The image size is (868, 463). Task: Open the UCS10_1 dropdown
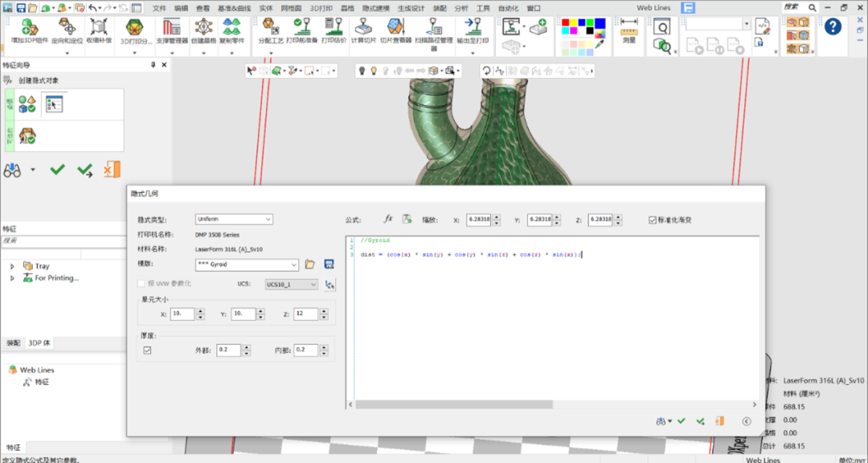click(292, 284)
